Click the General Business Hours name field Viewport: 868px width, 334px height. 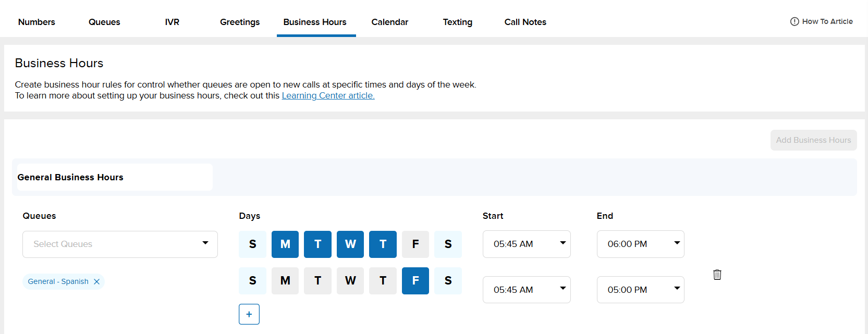coord(115,177)
